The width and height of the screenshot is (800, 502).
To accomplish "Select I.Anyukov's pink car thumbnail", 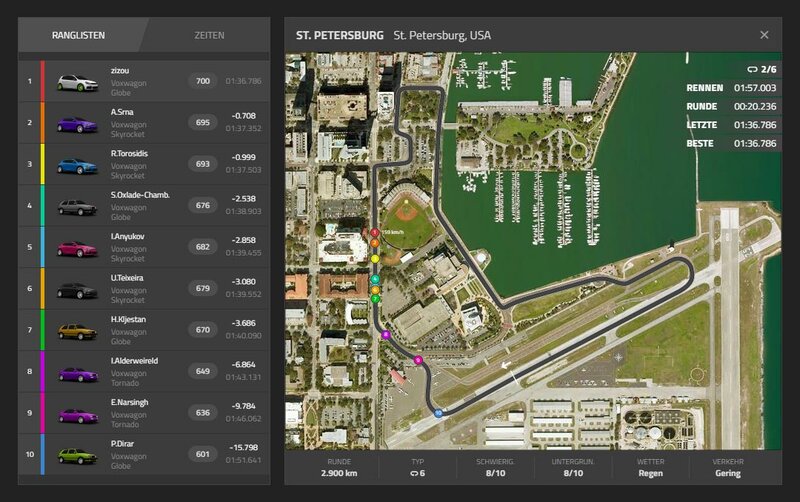I will 77,249.
